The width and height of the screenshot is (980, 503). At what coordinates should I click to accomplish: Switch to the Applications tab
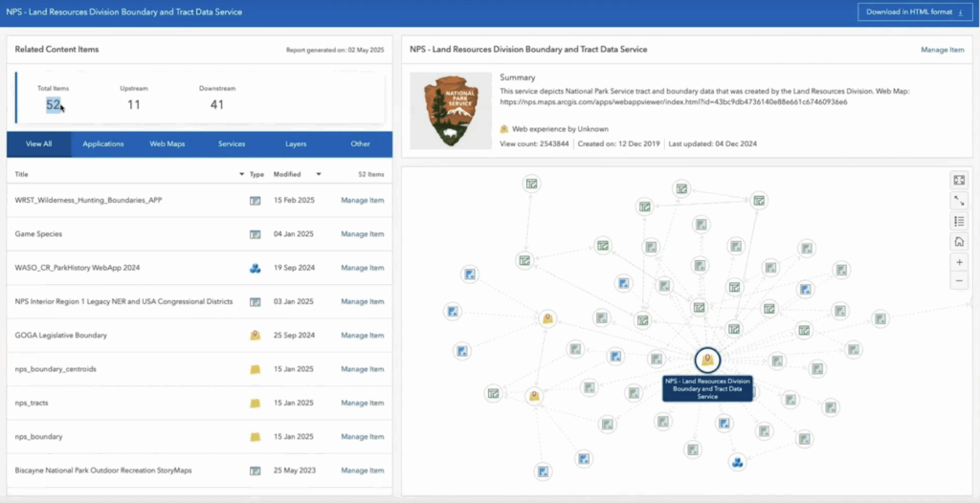coord(103,143)
